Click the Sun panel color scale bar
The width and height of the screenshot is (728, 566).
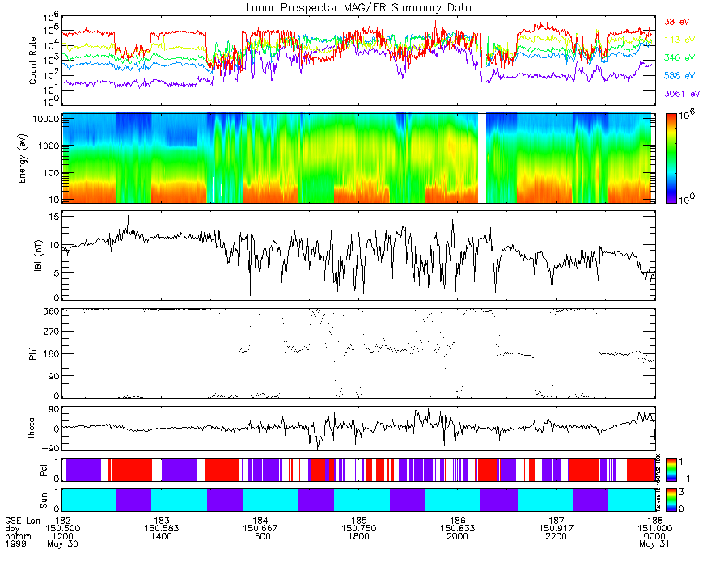click(x=671, y=500)
